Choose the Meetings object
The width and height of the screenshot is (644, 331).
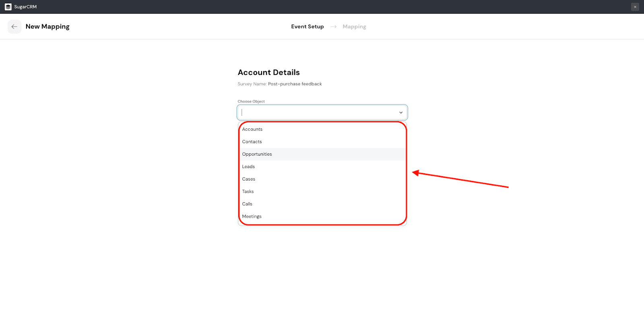click(252, 216)
